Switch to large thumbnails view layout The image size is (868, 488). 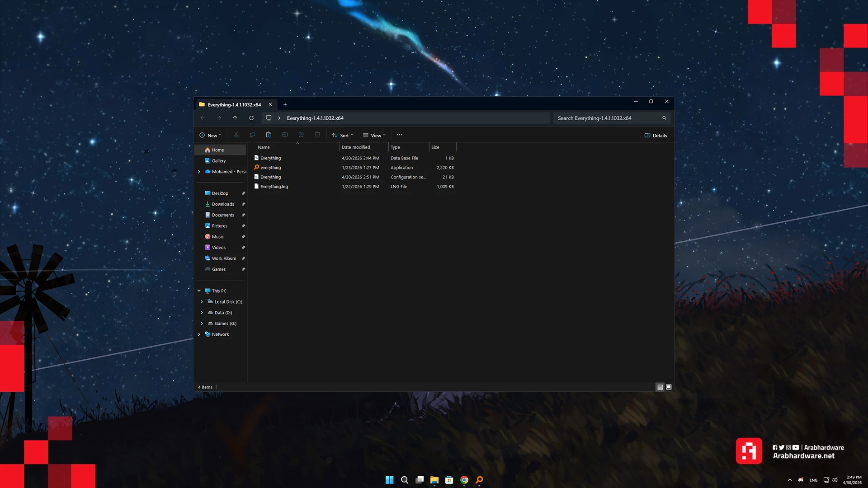(x=669, y=387)
